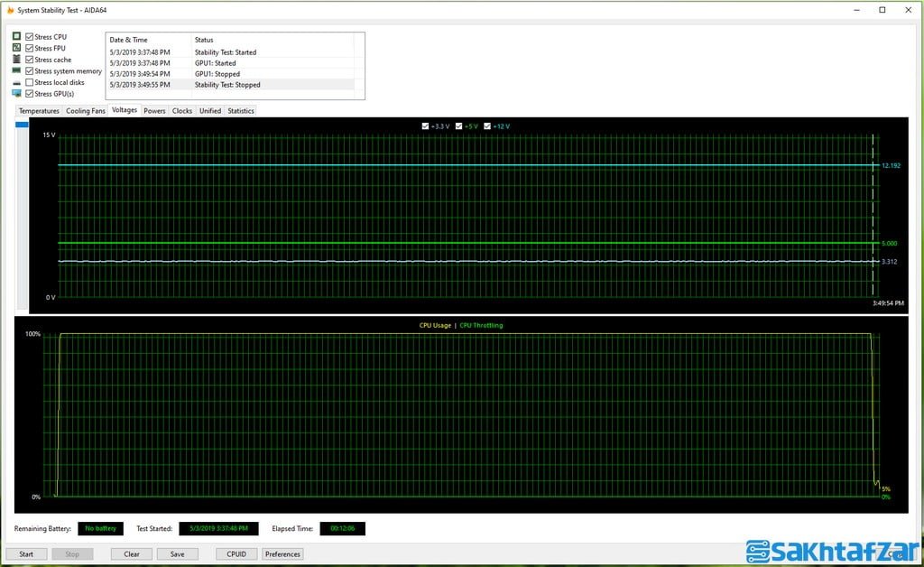Enable the Stress local disks checkbox
924x567 pixels.
click(x=30, y=82)
